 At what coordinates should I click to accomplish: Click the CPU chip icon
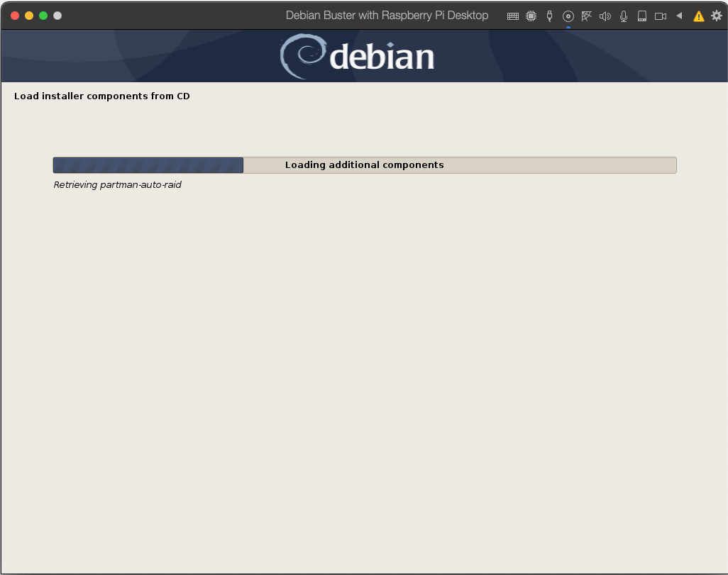(531, 16)
